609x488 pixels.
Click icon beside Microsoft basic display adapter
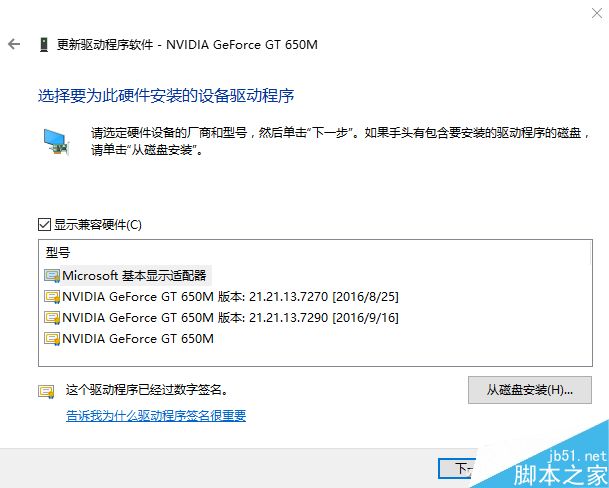[52, 276]
